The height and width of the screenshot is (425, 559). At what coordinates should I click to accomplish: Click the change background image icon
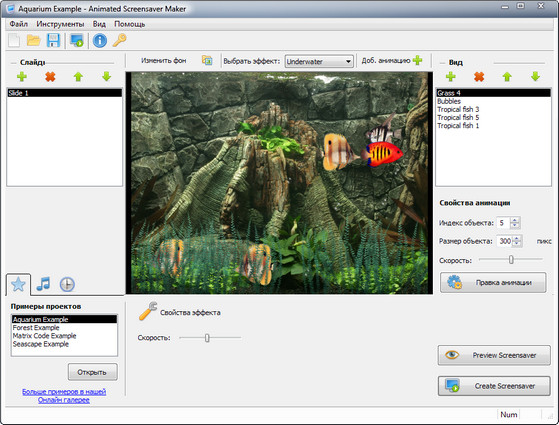tap(207, 61)
